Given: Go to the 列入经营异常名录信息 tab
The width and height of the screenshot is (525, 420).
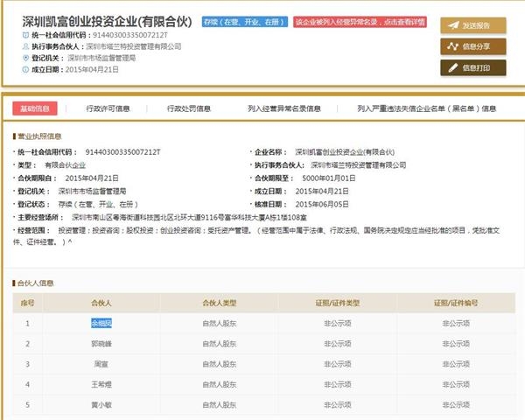Looking at the screenshot, I should coord(284,108).
